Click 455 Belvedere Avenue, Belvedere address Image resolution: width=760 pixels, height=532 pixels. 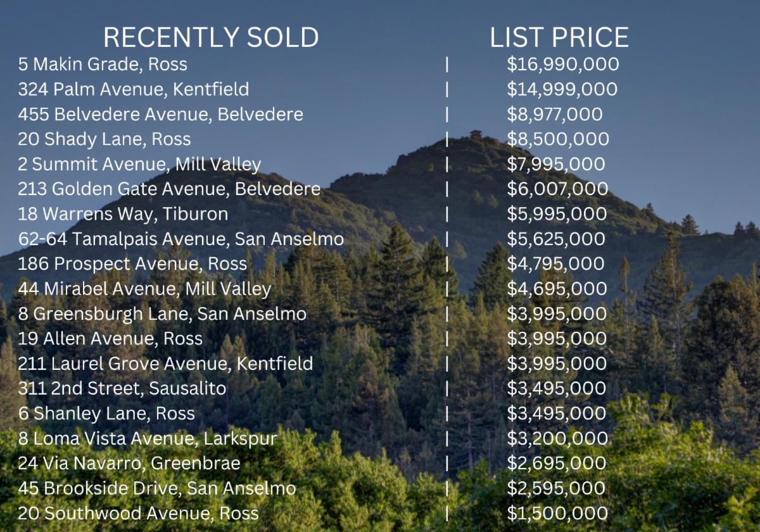pos(160,114)
